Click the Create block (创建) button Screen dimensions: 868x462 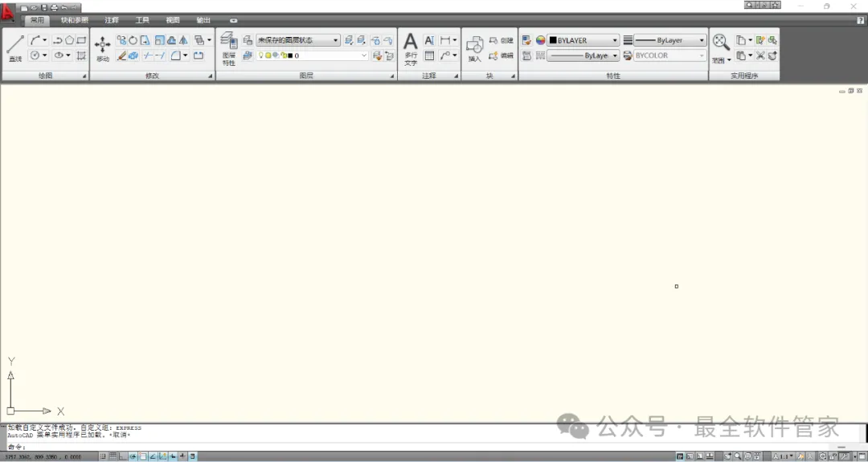pos(501,40)
